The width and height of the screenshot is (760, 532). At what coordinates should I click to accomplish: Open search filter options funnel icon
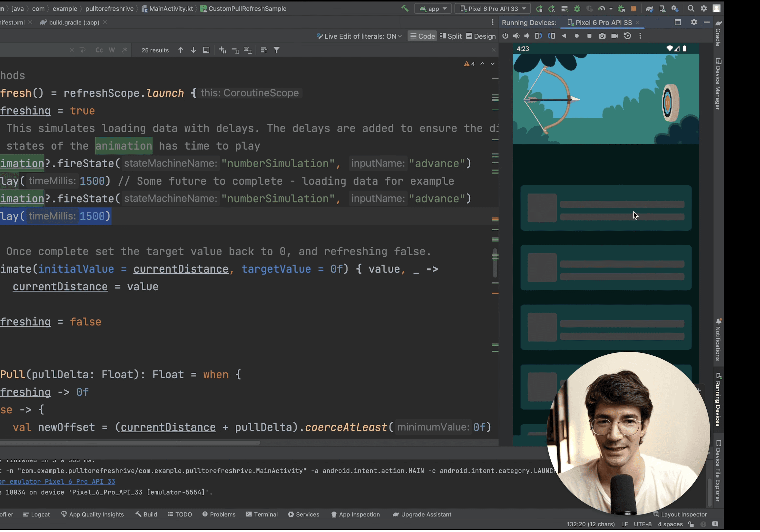pyautogui.click(x=276, y=50)
